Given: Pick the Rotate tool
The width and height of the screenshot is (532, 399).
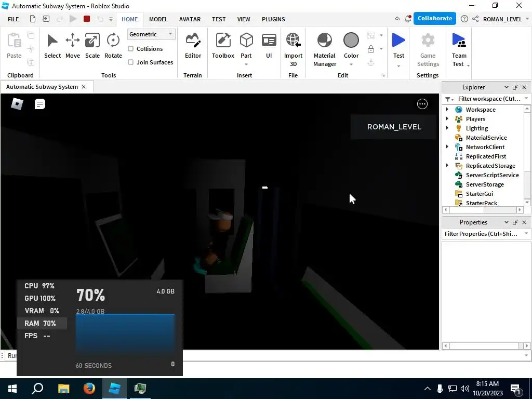Looking at the screenshot, I should (x=113, y=41).
